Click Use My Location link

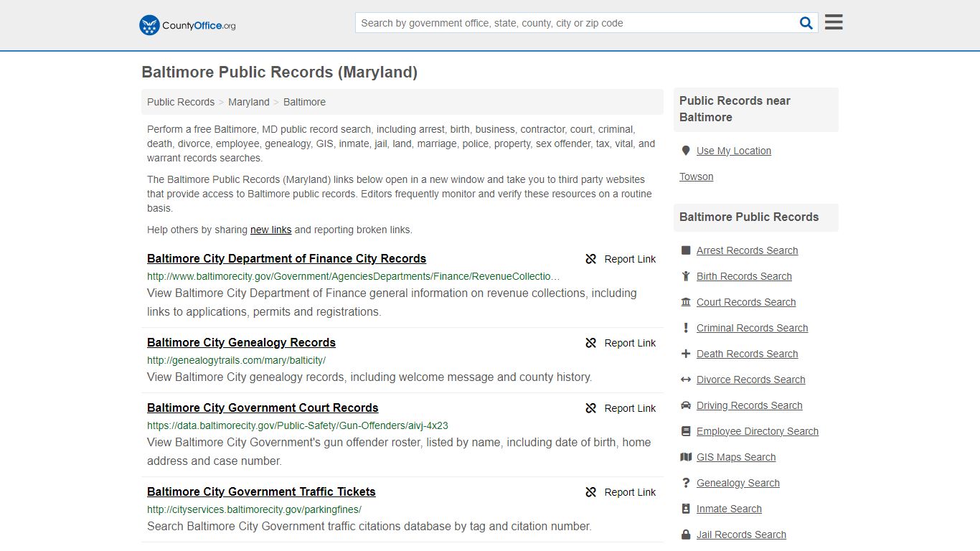pyautogui.click(x=734, y=151)
